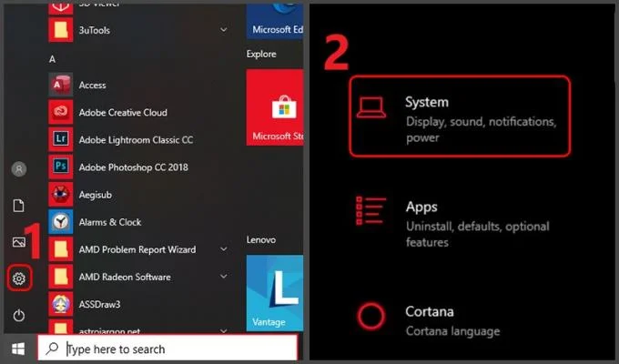Click the AMD Problem Report Wizard folder icon
Image resolution: width=619 pixels, height=364 pixels.
(x=60, y=249)
